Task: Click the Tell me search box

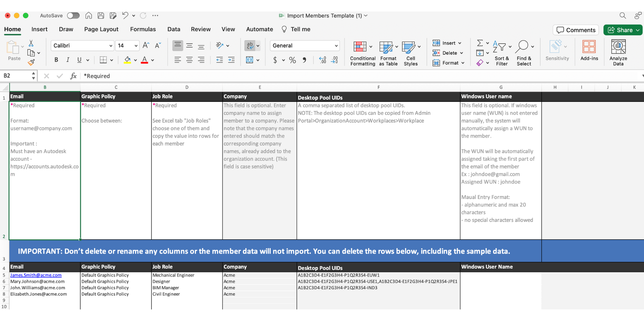Action: click(x=296, y=29)
